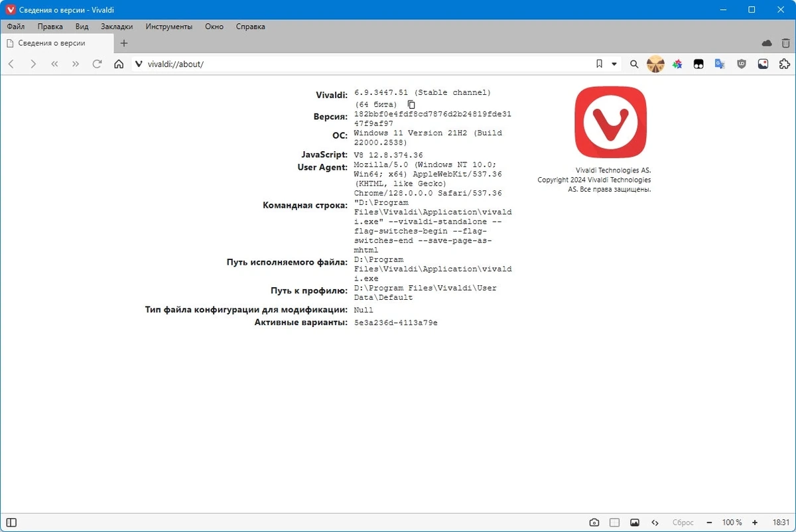This screenshot has width=796, height=532.
Task: Open the address bar dropdown arrow
Action: (614, 64)
